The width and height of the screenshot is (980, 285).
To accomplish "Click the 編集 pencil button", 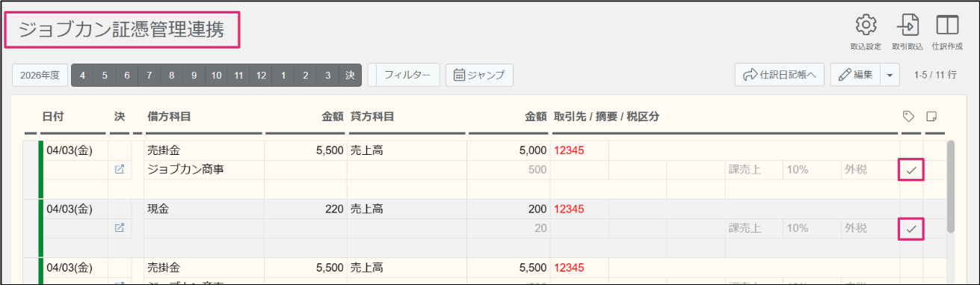I will coord(856,75).
